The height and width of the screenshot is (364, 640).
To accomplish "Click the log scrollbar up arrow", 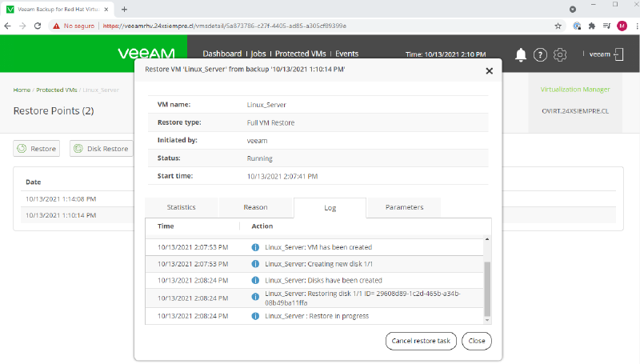I will (x=487, y=239).
